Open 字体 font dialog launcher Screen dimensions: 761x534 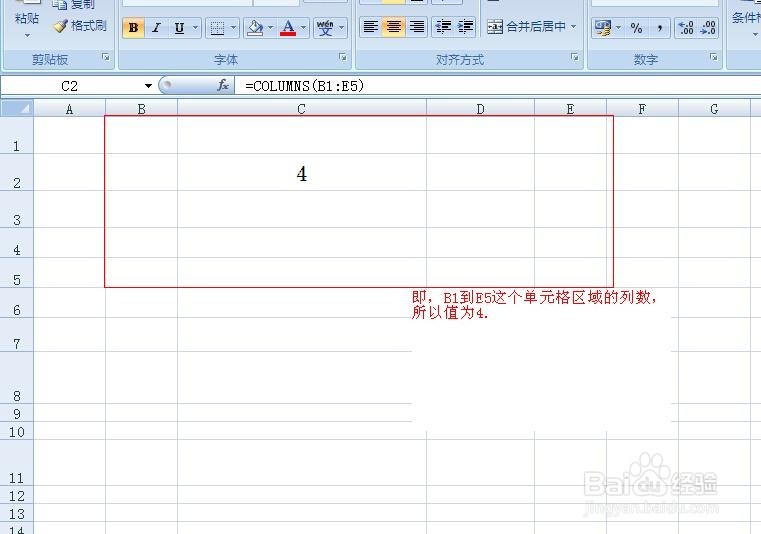coord(343,57)
